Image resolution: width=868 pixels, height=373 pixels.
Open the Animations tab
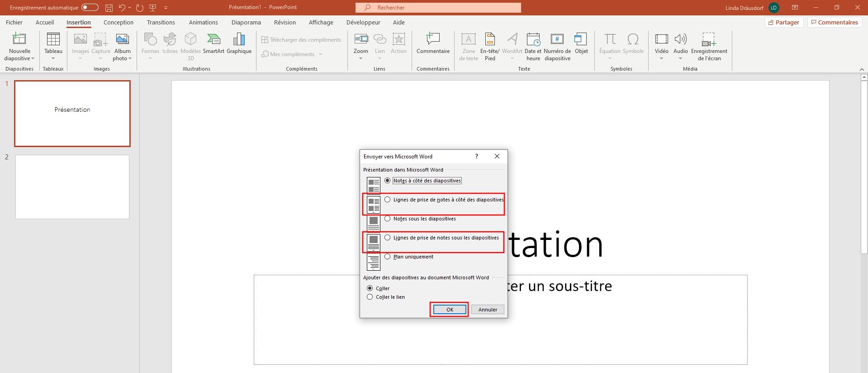coord(204,22)
